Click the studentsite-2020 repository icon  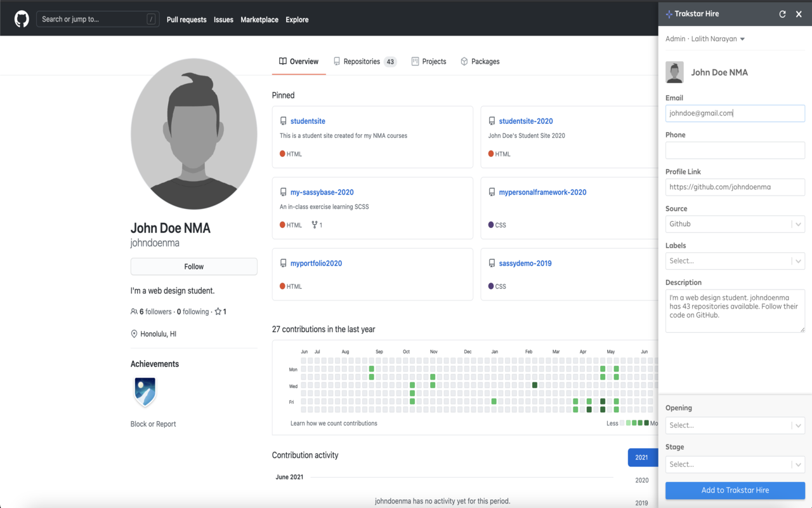pos(492,121)
